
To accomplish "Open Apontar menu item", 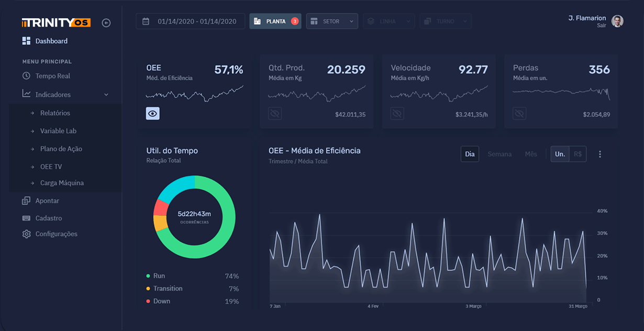I will [x=47, y=201].
